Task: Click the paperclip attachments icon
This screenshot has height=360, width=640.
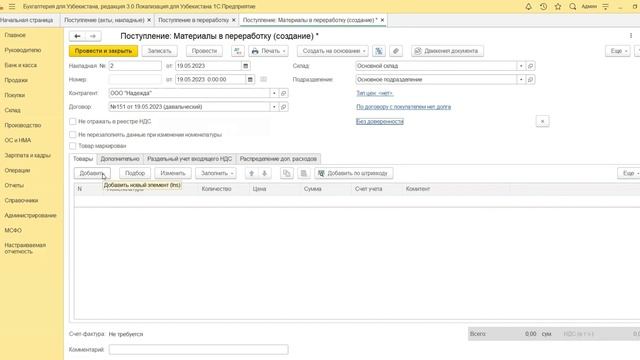Action: pyautogui.click(x=396, y=51)
